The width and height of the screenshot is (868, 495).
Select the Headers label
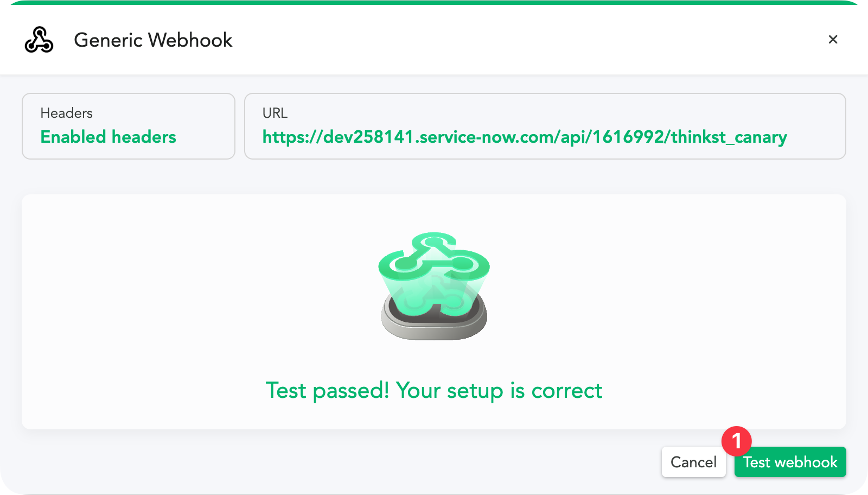tap(67, 113)
